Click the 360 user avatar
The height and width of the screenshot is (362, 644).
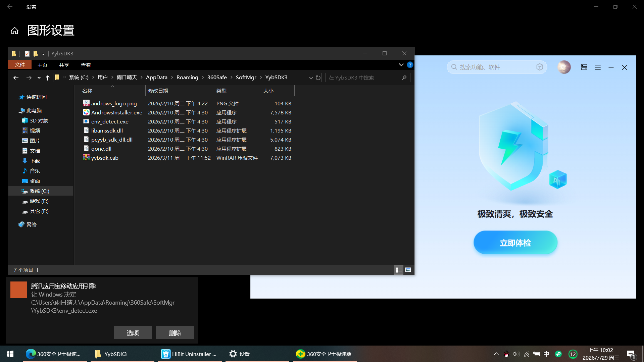[564, 67]
